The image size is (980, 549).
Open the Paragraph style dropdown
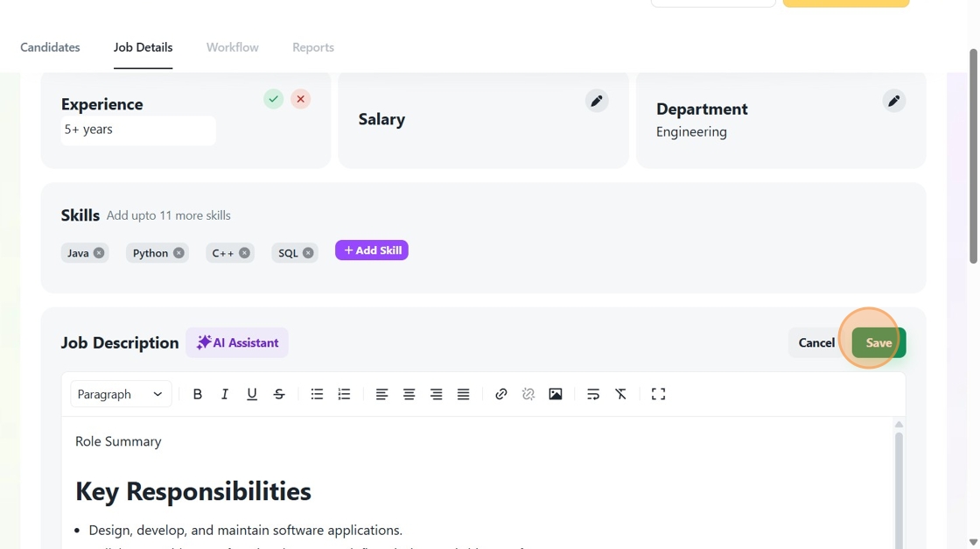[x=121, y=394]
